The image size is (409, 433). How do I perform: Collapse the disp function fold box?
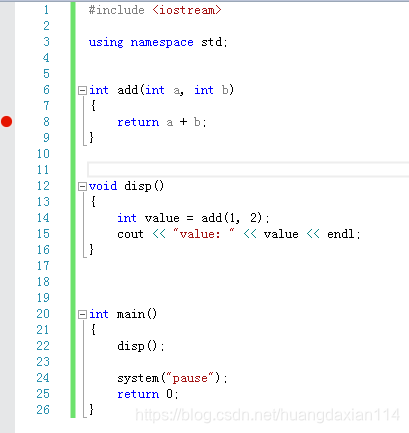point(82,186)
